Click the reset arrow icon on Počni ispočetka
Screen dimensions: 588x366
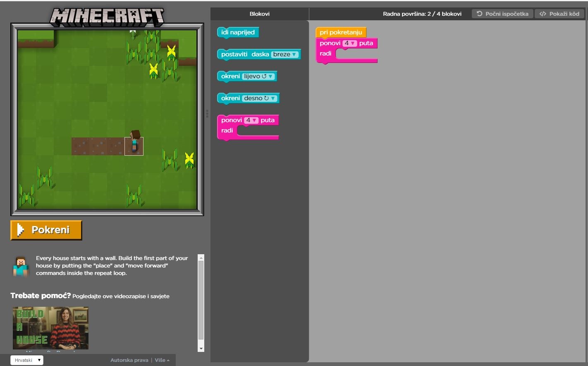click(479, 14)
